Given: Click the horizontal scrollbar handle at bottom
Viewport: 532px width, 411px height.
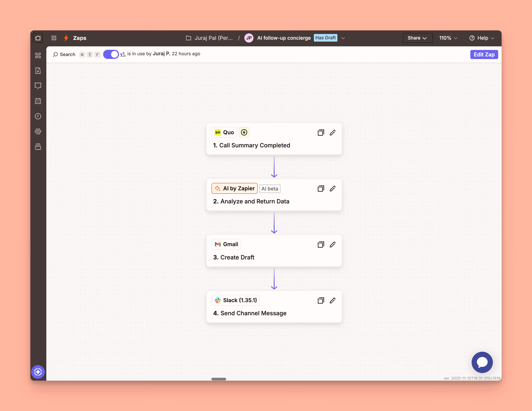Looking at the screenshot, I should [x=219, y=379].
